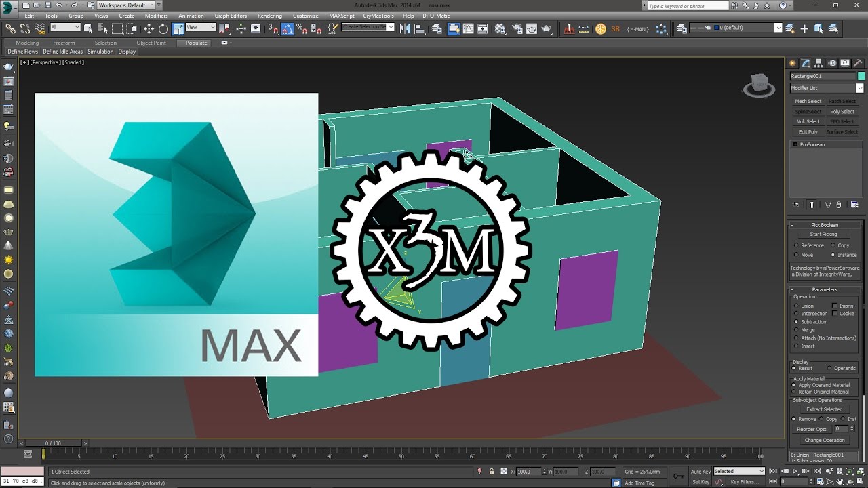Screen dimensions: 868x488
Task: Click Bind to Space Warp icon
Action: click(40, 28)
